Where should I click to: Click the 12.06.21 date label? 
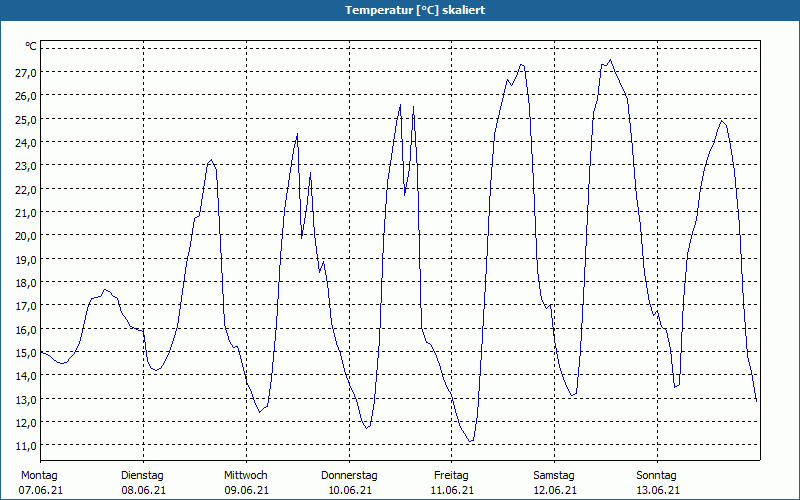(555, 490)
